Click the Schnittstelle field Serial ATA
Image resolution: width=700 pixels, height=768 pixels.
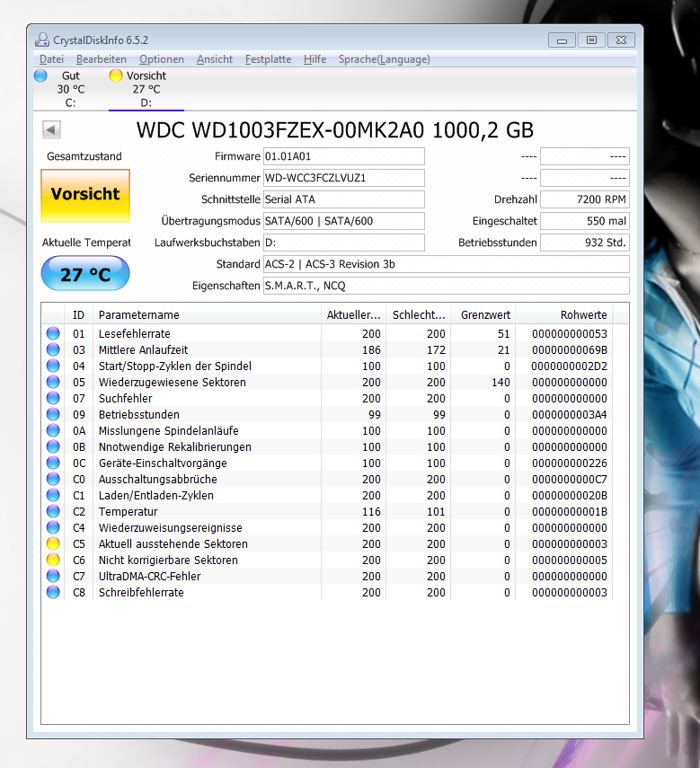tap(344, 199)
